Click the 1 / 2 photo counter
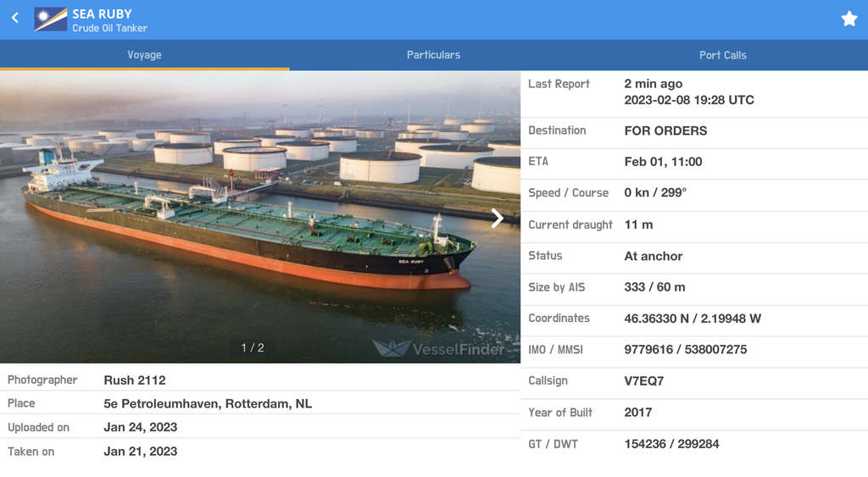Image resolution: width=868 pixels, height=477 pixels. [253, 348]
